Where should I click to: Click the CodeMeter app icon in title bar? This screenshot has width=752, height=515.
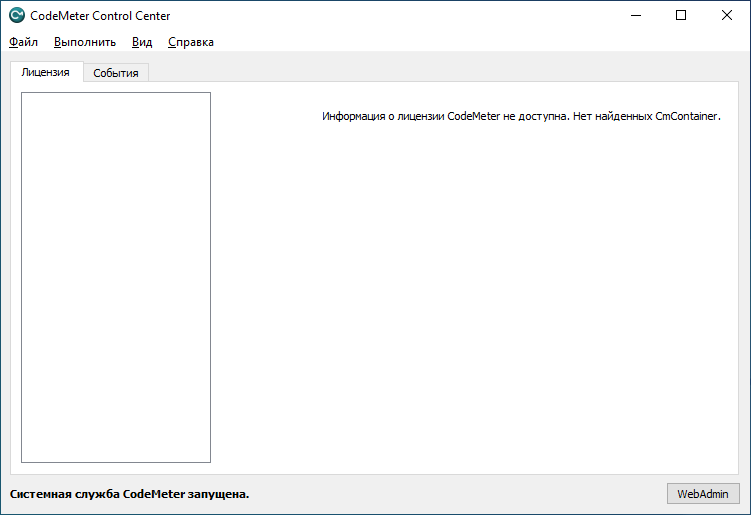click(x=17, y=15)
